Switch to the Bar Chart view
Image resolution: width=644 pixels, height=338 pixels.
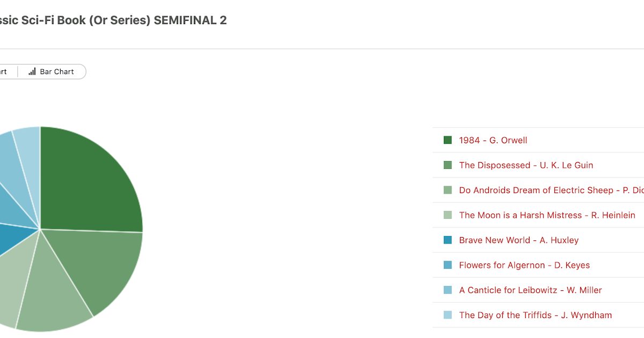pyautogui.click(x=52, y=71)
